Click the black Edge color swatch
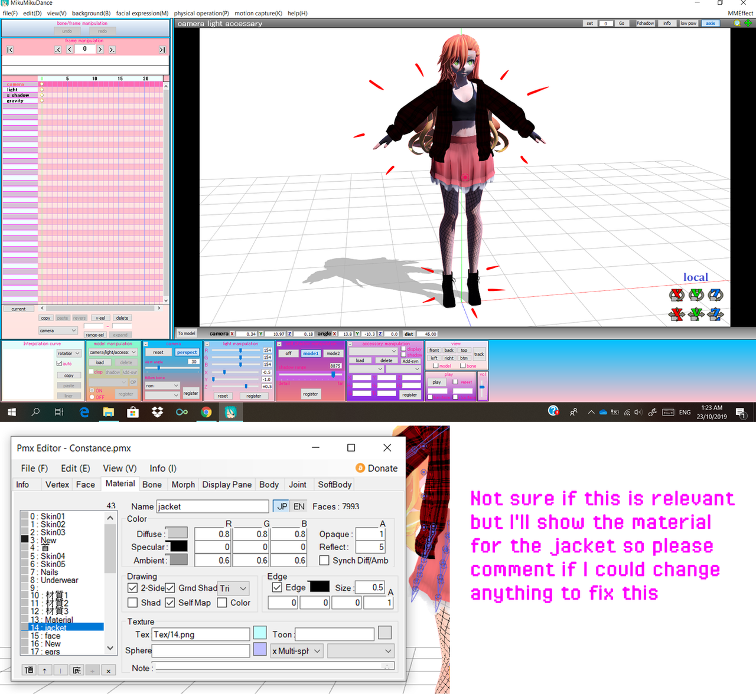Image resolution: width=756 pixels, height=700 pixels. pyautogui.click(x=320, y=587)
